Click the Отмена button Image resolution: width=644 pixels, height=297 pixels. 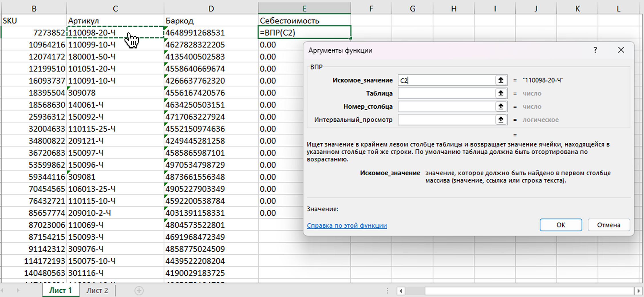tap(609, 225)
